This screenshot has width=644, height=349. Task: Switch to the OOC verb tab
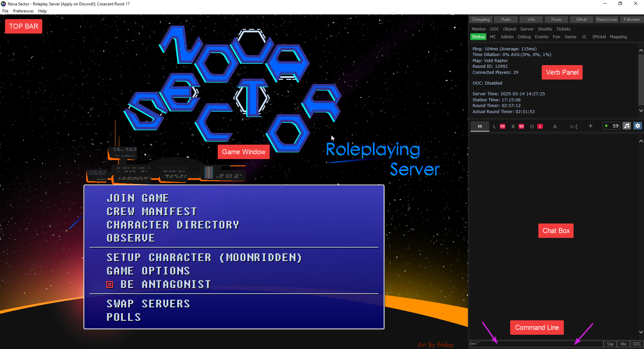[494, 29]
